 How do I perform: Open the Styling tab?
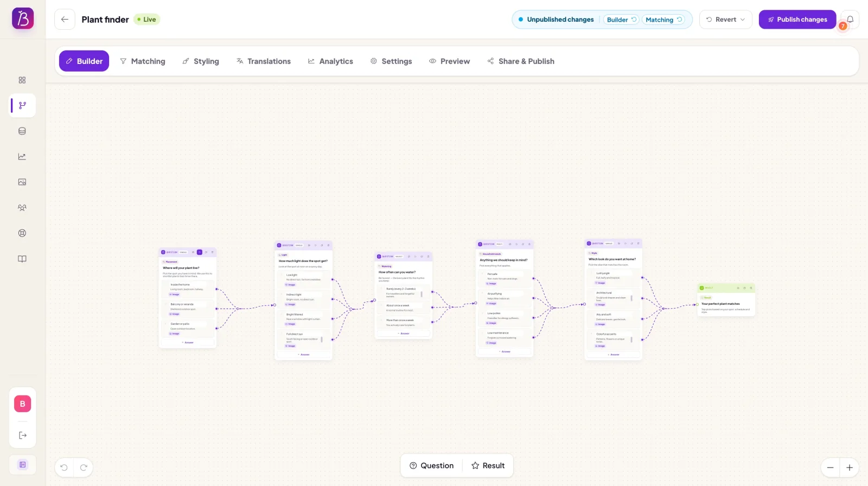coord(201,61)
